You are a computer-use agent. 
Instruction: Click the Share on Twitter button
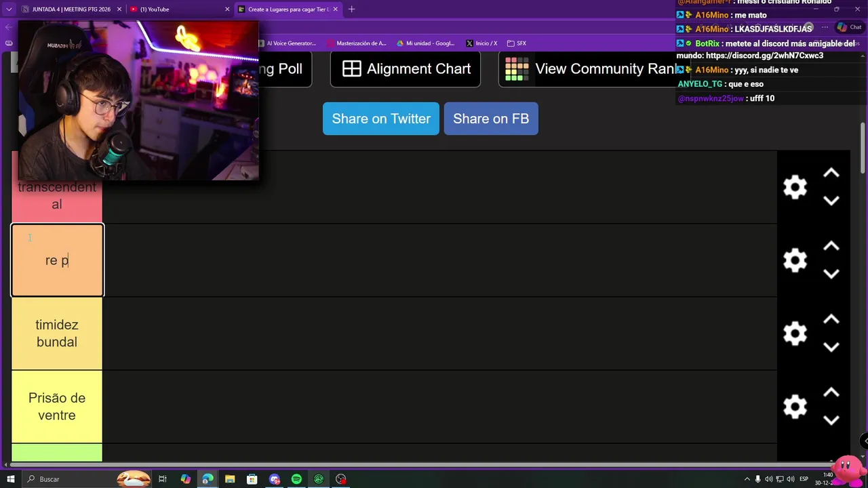pyautogui.click(x=381, y=119)
